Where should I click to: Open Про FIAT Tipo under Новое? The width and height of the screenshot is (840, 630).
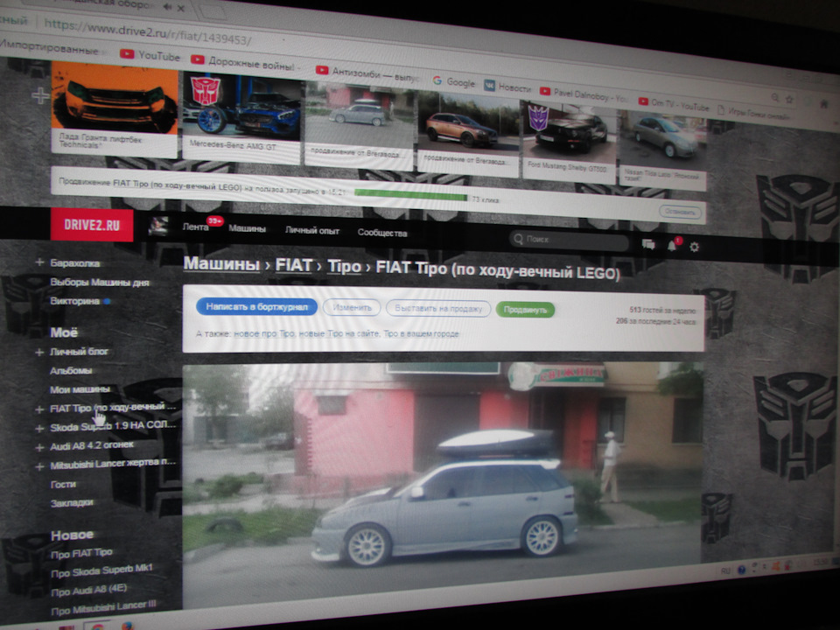point(81,553)
